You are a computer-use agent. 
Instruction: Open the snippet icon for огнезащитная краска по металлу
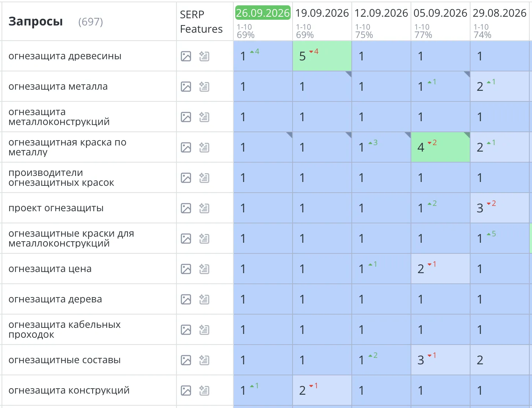pos(204,147)
